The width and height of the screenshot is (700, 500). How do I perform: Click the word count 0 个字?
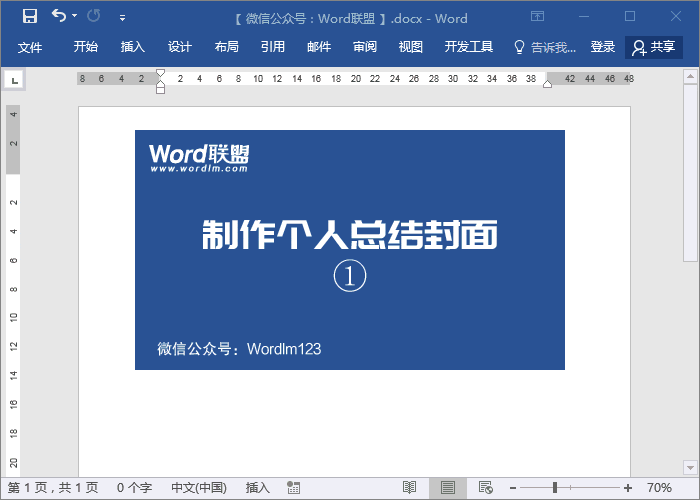pyautogui.click(x=134, y=488)
